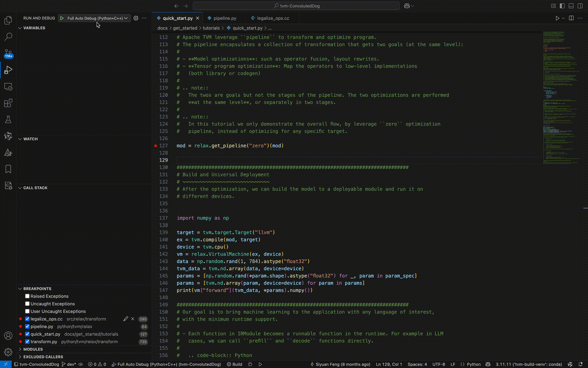588x368 pixels.
Task: Switch to the pipeline.py tab
Action: point(225,18)
